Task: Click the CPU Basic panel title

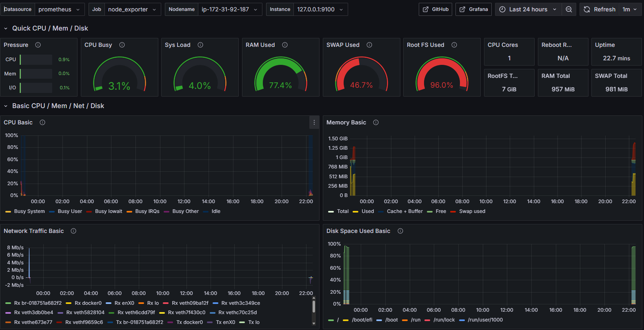Action: tap(18, 122)
